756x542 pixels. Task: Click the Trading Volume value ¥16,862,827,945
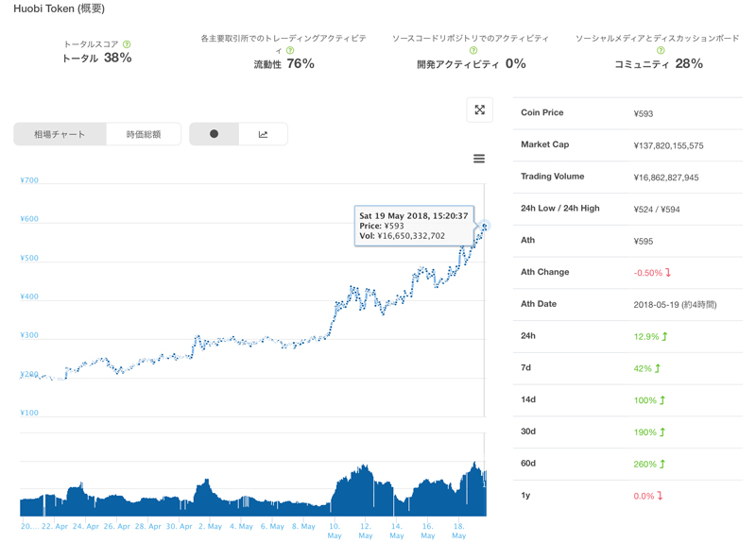tap(666, 178)
